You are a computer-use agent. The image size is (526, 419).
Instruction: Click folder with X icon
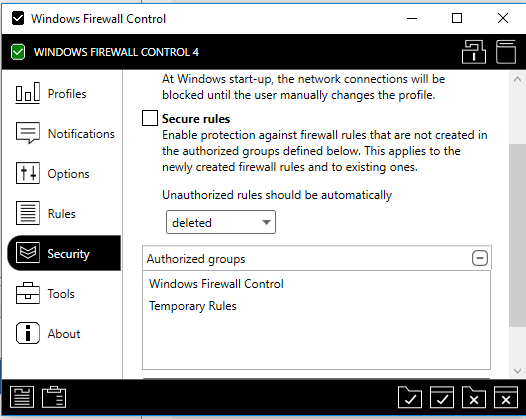474,397
